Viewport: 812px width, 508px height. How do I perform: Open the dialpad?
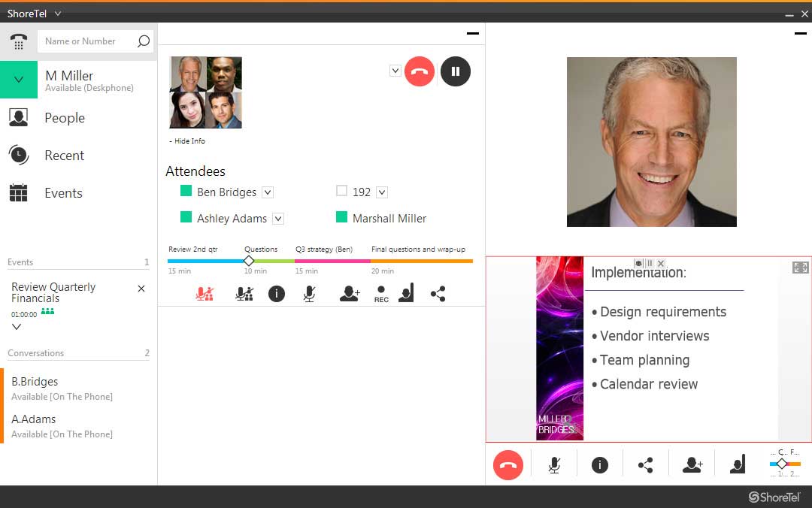click(19, 41)
